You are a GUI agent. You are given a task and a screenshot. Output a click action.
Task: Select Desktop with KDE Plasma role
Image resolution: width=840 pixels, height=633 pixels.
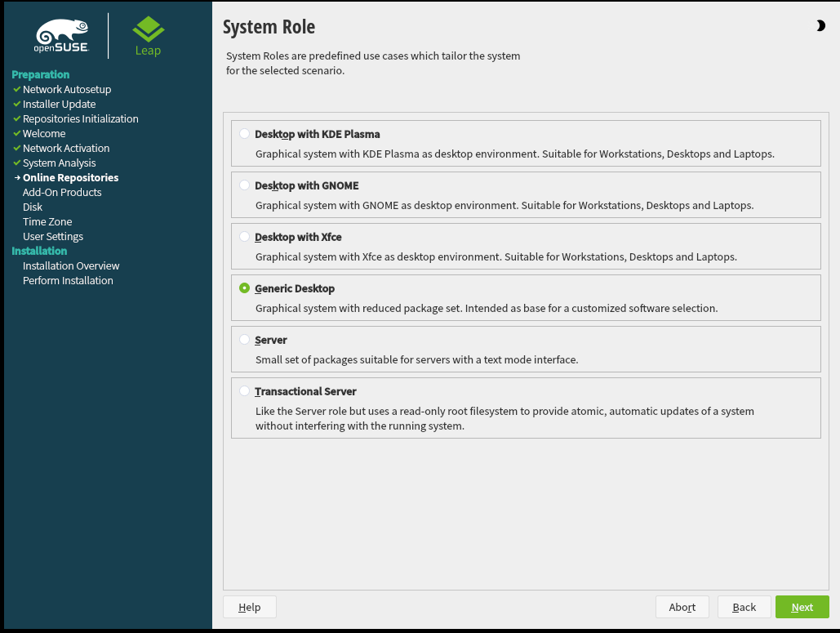point(245,134)
